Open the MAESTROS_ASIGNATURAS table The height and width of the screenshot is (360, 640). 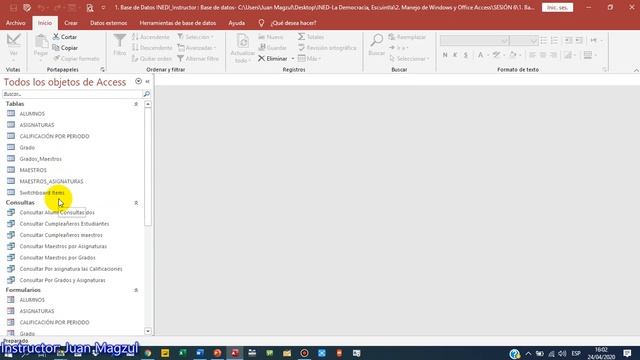pyautogui.click(x=51, y=181)
